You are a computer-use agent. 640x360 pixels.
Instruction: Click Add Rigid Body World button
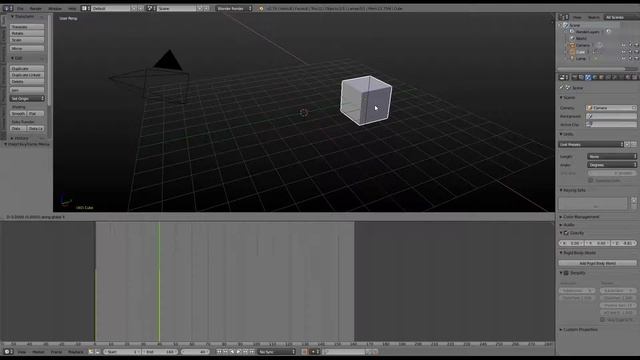point(598,263)
